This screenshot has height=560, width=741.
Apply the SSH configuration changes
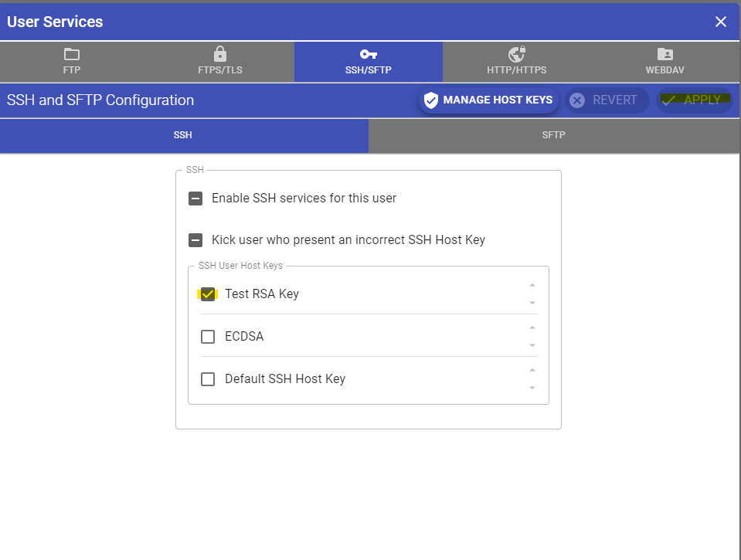[695, 100]
